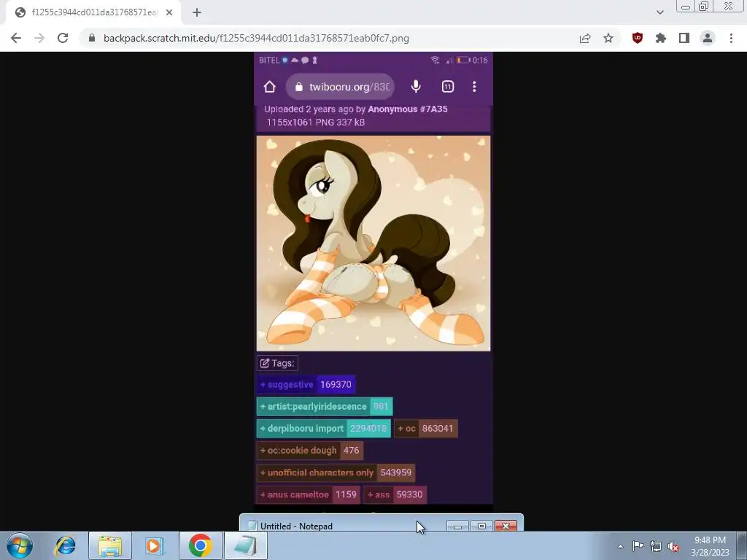Open the Chrome profile avatar
This screenshot has width=747, height=560.
point(708,38)
